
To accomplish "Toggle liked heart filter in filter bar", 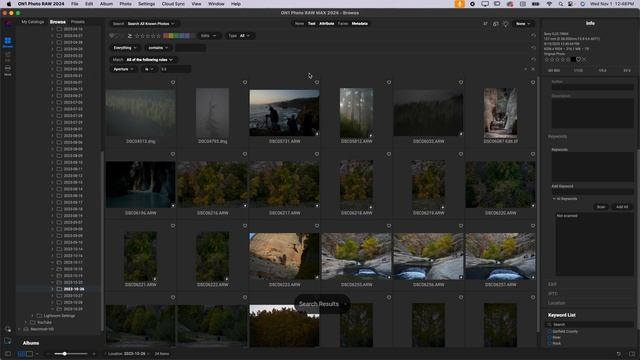I will pyautogui.click(x=112, y=36).
